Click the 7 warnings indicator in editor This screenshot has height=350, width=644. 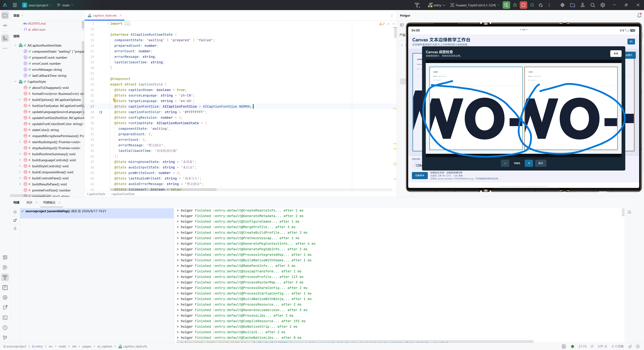(382, 24)
